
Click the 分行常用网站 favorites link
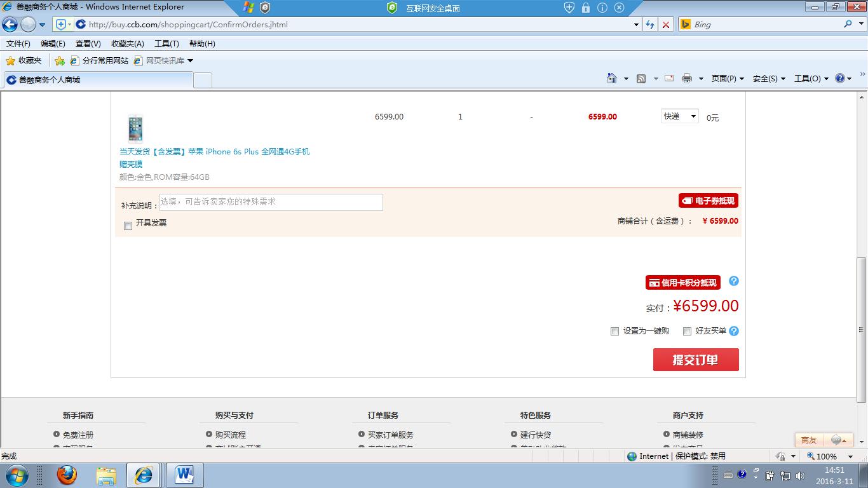point(99,61)
